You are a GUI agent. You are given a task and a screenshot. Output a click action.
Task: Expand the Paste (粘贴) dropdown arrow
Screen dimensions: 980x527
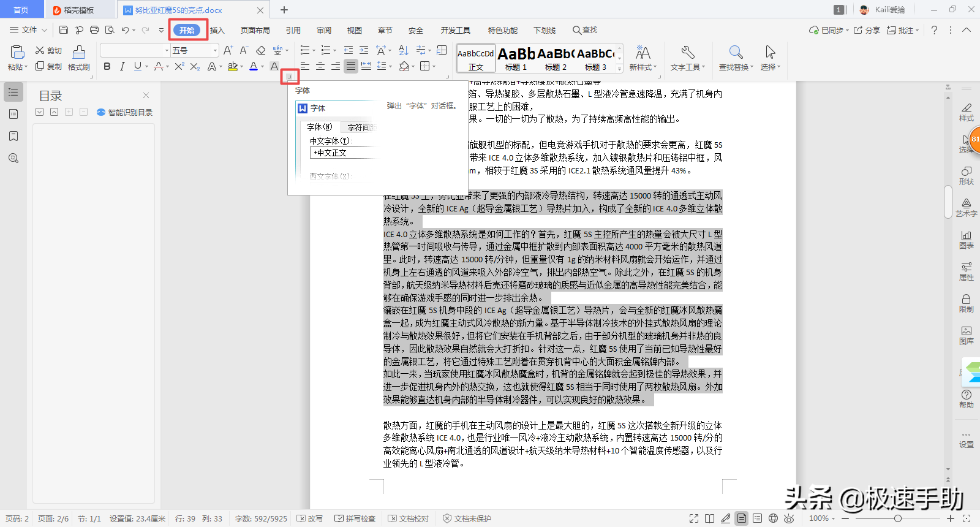click(26, 67)
